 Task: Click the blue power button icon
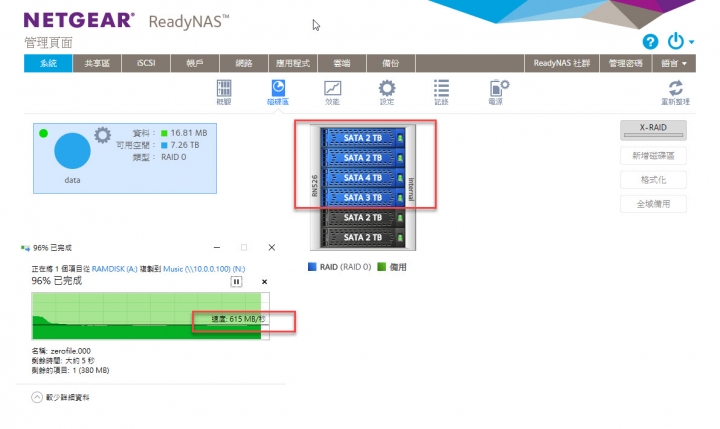pyautogui.click(x=676, y=41)
